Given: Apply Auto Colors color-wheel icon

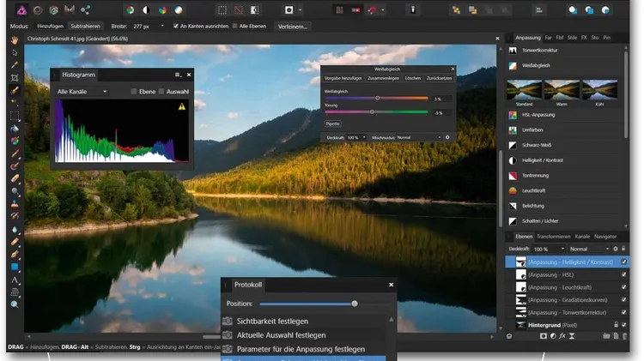Looking at the screenshot, I should 162,10.
